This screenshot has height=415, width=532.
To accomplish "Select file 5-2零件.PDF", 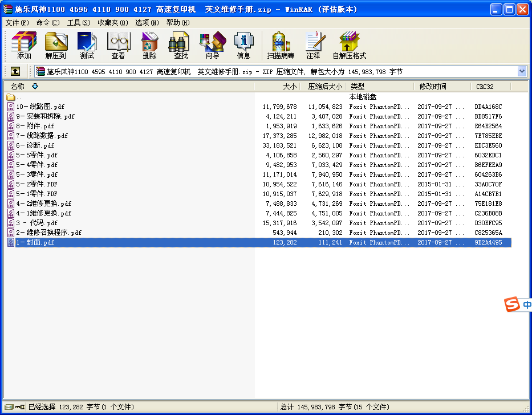I will coord(36,184).
